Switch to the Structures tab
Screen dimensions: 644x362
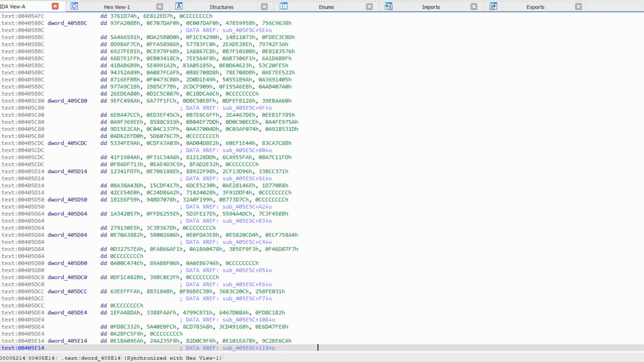(221, 7)
